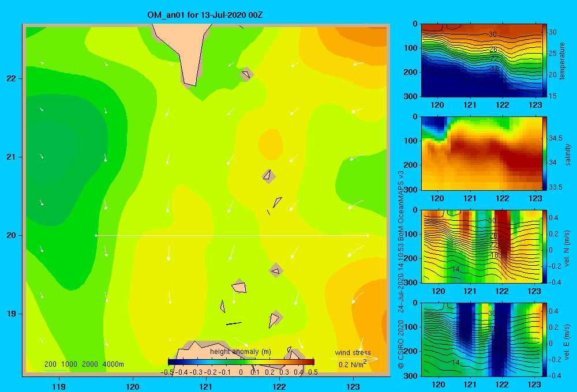The width and height of the screenshot is (577, 392).
Task: Click the "height anomaly (m)" label
Action: (240, 352)
